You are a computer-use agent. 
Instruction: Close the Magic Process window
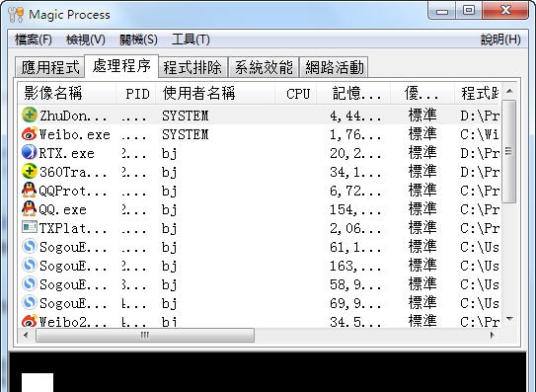pyautogui.click(x=505, y=11)
